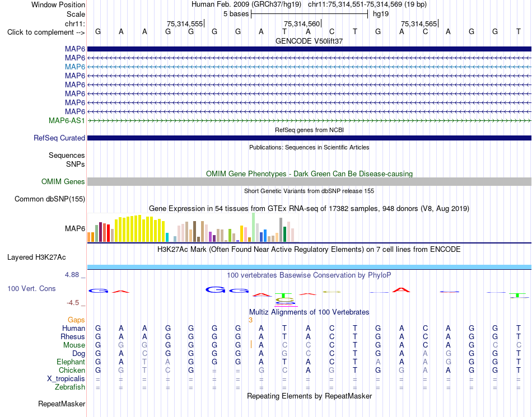Click the light-blue MAP6 transcript label

tap(75, 67)
